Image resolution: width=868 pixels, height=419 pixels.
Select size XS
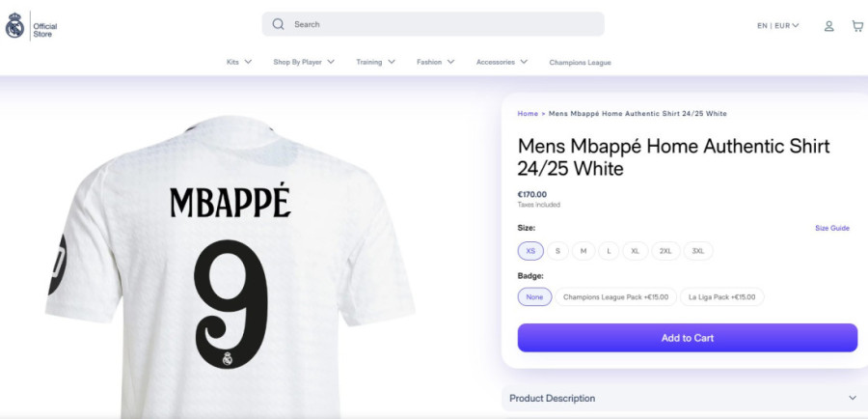coord(530,251)
